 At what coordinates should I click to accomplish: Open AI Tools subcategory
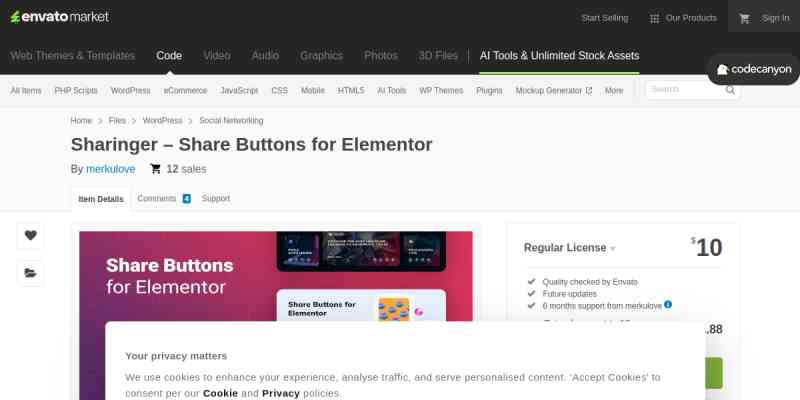[x=392, y=90]
